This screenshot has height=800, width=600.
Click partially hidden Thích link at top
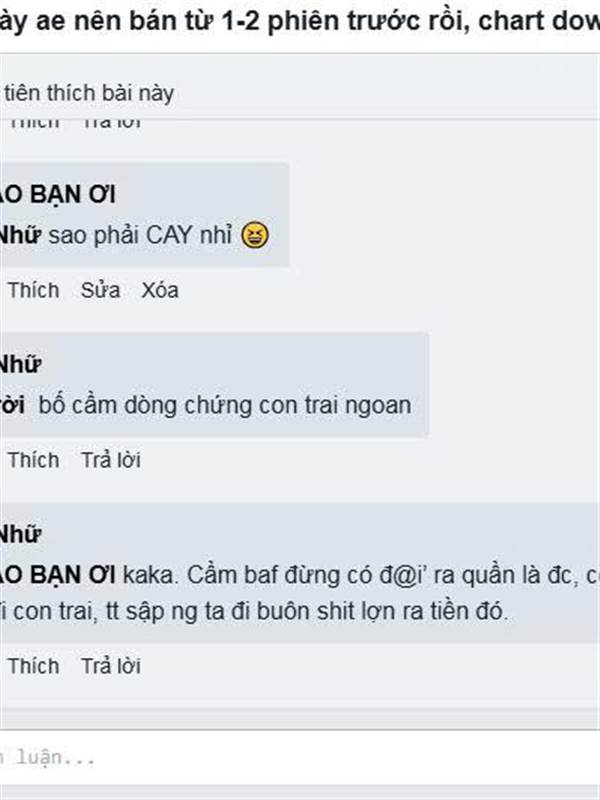click(34, 124)
